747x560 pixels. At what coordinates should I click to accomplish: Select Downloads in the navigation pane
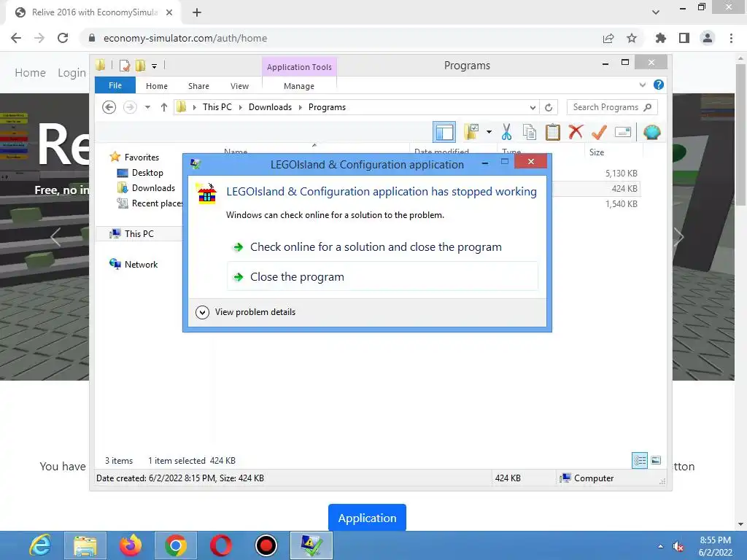click(153, 187)
